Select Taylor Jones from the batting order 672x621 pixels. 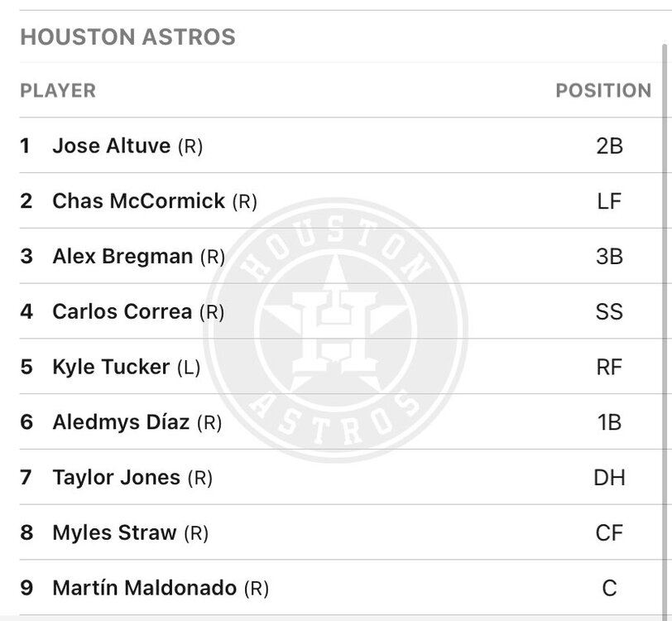click(116, 478)
